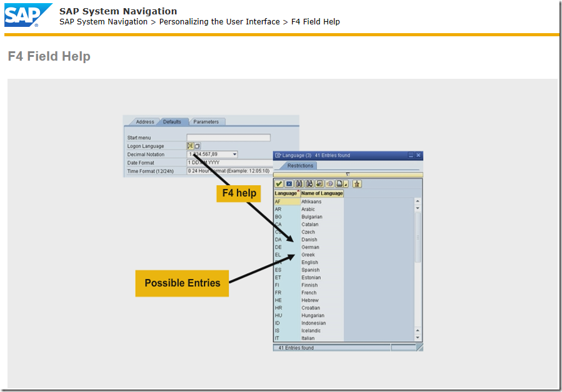Select the Defaults tab
The image size is (562, 392).
(172, 122)
